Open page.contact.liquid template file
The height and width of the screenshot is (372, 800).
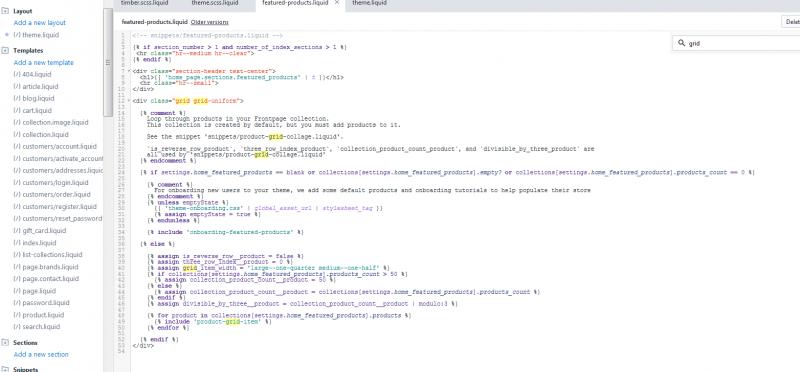[x=46, y=279]
